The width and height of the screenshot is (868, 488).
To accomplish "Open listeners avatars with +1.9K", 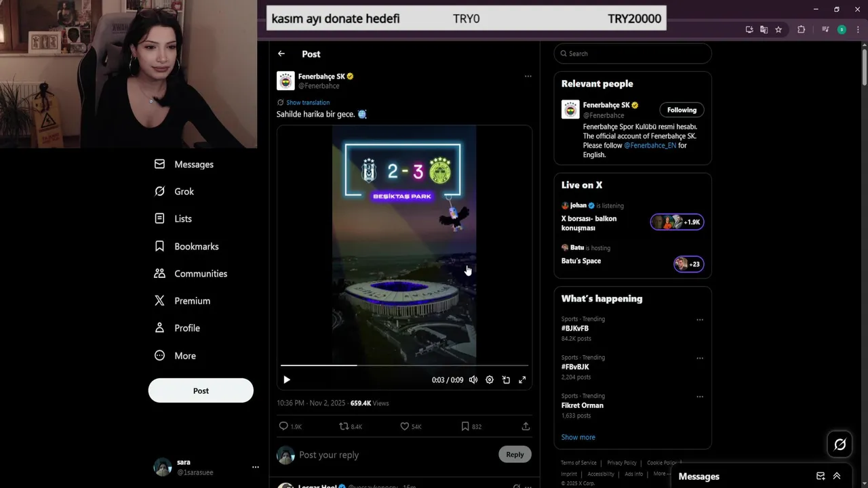I will tap(677, 222).
